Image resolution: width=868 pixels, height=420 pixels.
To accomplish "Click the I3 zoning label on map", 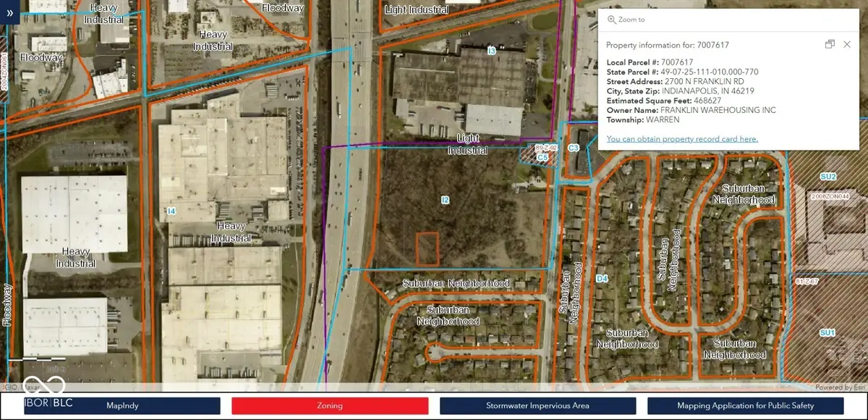I will click(492, 51).
